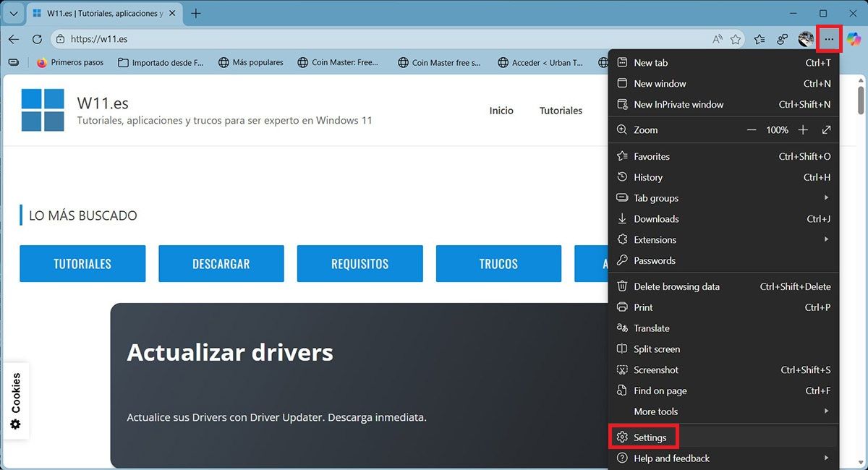The height and width of the screenshot is (470, 868).
Task: Enter full screen via the zoom expand icon
Action: pyautogui.click(x=826, y=130)
